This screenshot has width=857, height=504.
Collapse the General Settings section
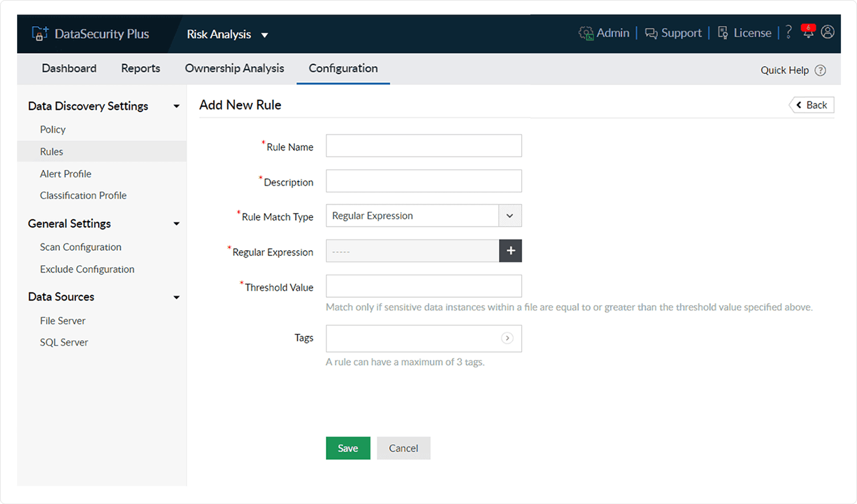point(176,223)
